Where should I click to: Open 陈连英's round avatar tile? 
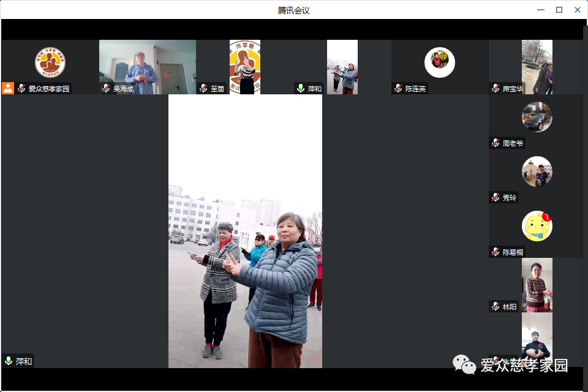440,62
